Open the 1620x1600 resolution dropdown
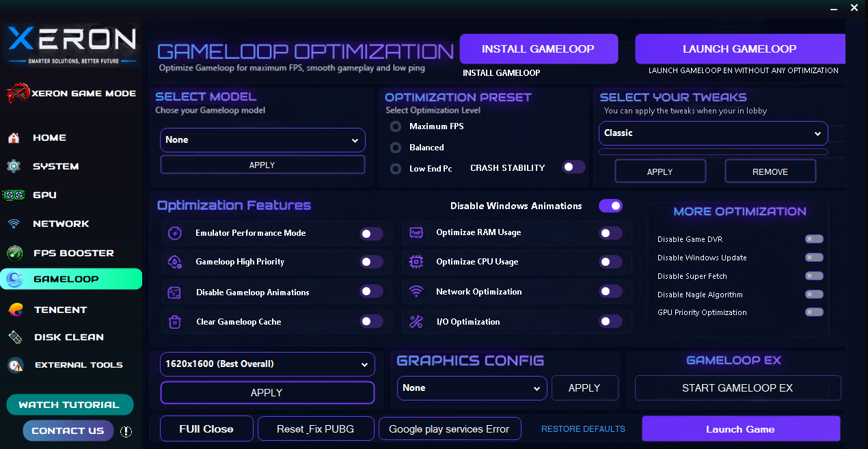 pos(267,364)
